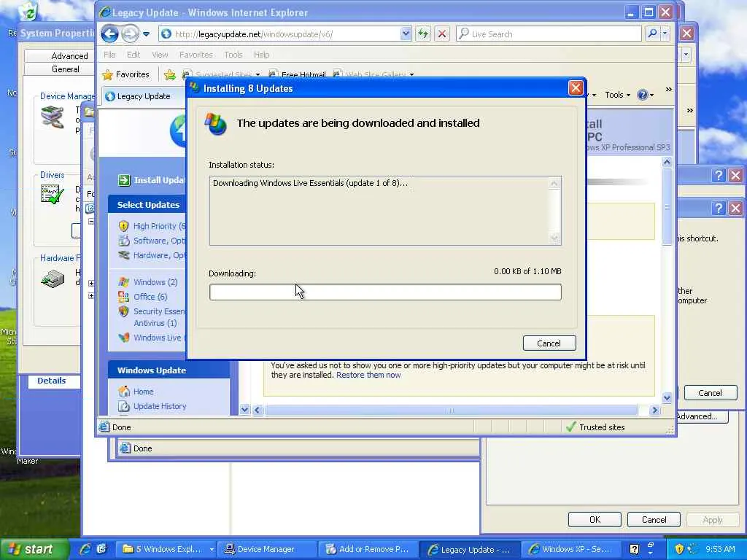The width and height of the screenshot is (747, 560).
Task: Click the Apply button in the background dialog
Action: [x=713, y=519]
